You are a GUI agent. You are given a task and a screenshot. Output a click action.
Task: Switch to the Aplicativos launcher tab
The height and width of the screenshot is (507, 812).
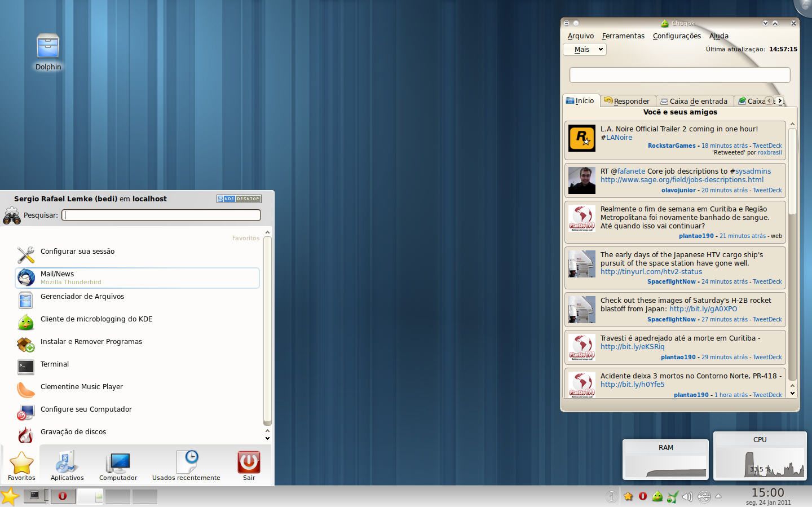(x=67, y=466)
